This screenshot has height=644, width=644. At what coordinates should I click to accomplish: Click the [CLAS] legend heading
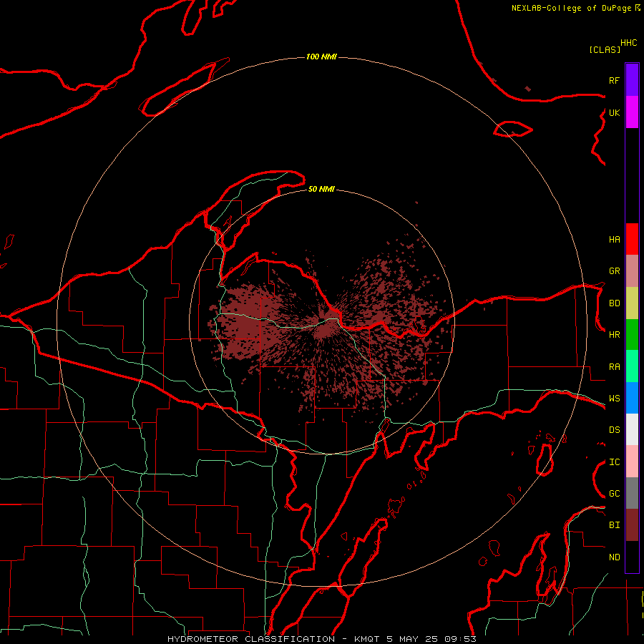coord(605,50)
